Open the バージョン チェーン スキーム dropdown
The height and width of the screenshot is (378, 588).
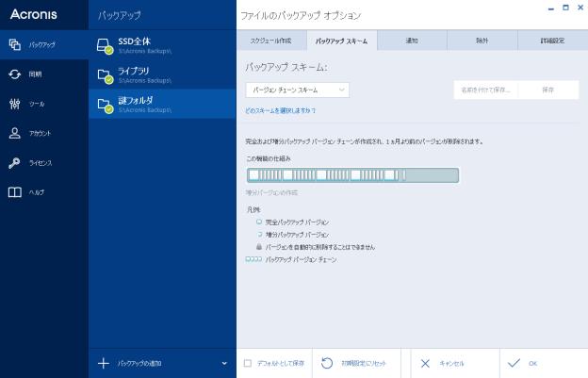[x=298, y=90]
